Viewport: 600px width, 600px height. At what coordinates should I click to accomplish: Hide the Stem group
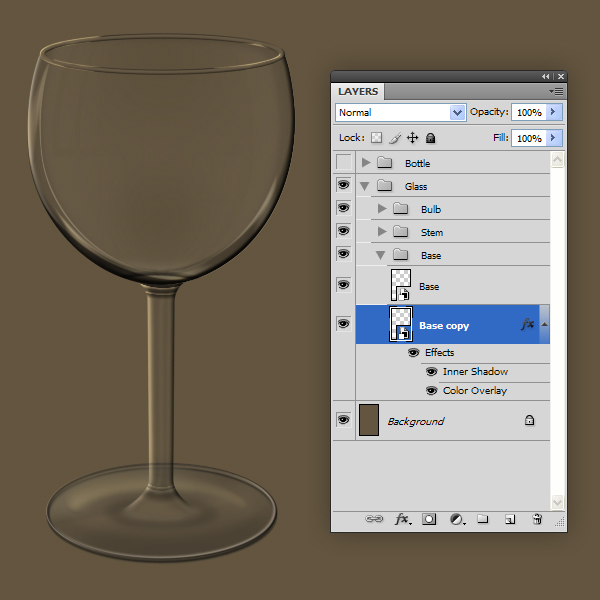(x=344, y=231)
